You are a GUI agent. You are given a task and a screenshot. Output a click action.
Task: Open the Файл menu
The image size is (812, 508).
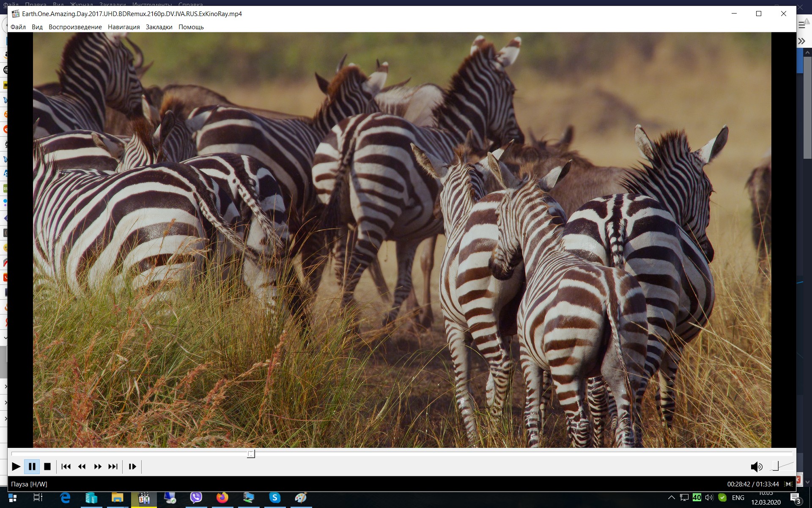click(18, 27)
